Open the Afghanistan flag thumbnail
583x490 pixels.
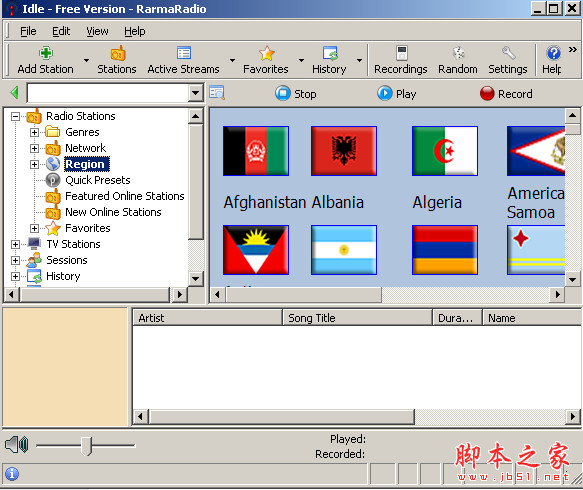[x=256, y=151]
